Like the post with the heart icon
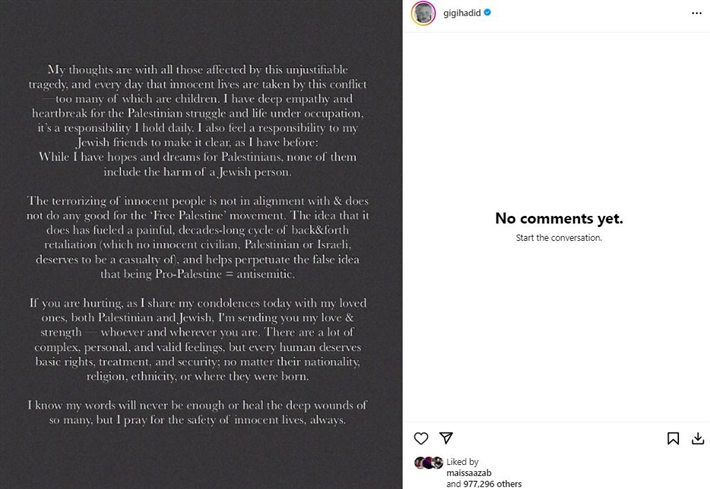710x489 pixels. [x=421, y=438]
